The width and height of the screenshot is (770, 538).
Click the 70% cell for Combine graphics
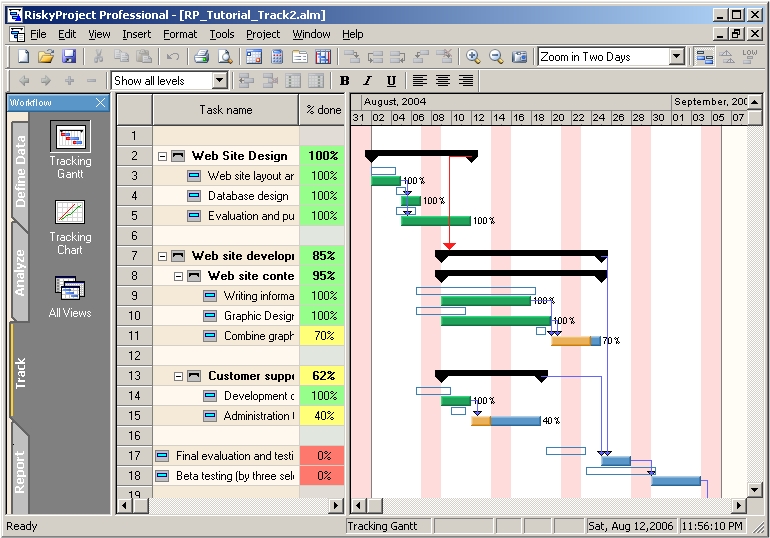323,336
